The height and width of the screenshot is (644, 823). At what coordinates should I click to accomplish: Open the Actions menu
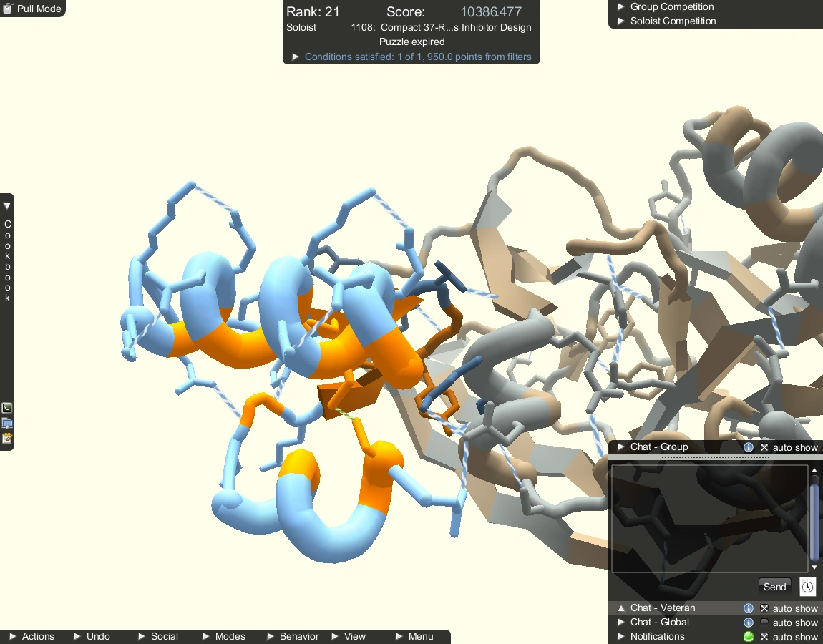click(32, 636)
